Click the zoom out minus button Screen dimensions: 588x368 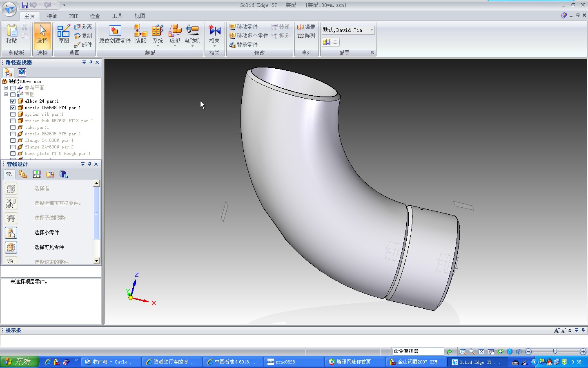(528, 352)
